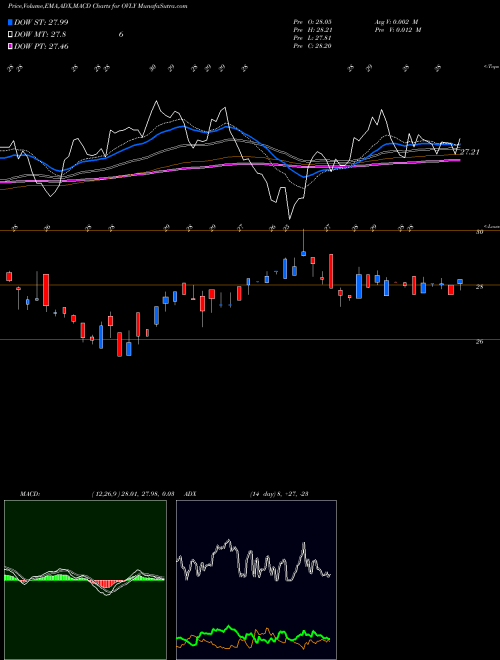Screen dimensions: 500x660
Task: Click the 'Pre V: 0.012 M' volume text
Action: point(398,30)
